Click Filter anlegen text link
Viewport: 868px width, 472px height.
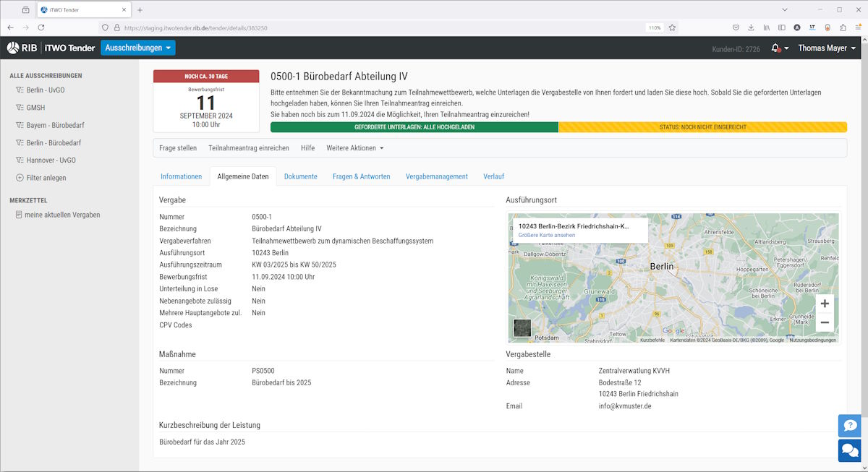click(46, 178)
